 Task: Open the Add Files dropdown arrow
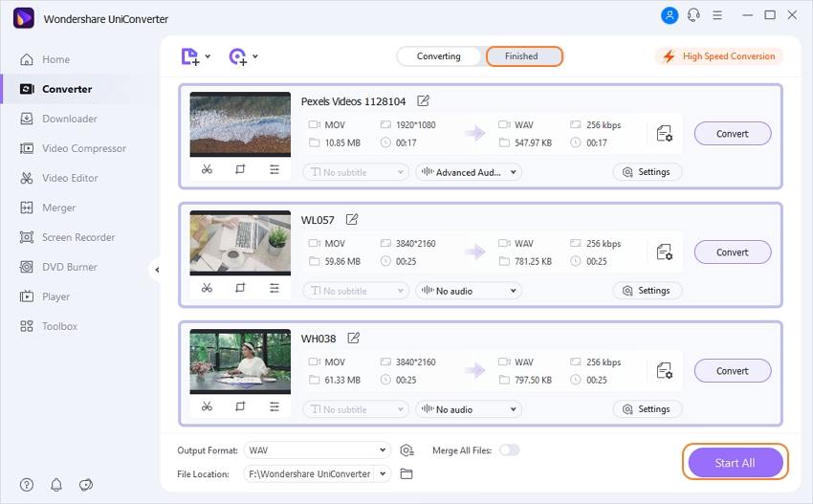pyautogui.click(x=208, y=56)
